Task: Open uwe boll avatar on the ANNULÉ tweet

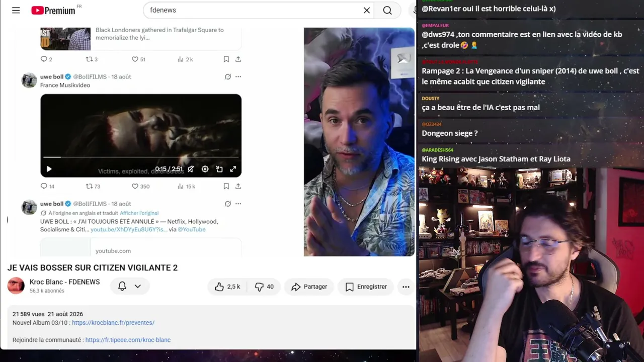Action: tap(29, 207)
